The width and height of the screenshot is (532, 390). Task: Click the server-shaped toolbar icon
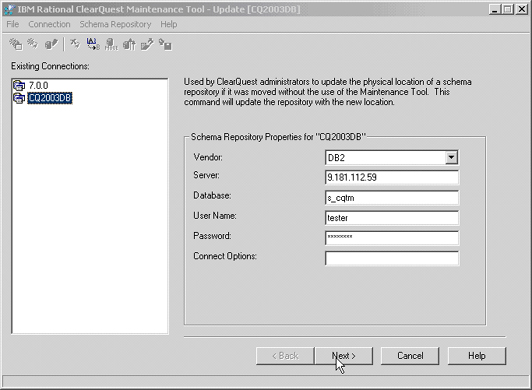click(x=111, y=44)
